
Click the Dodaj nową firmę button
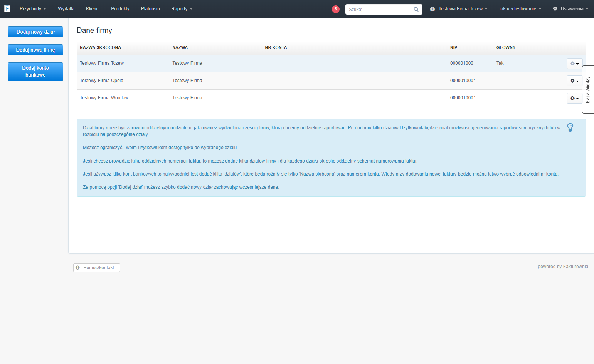click(x=35, y=50)
